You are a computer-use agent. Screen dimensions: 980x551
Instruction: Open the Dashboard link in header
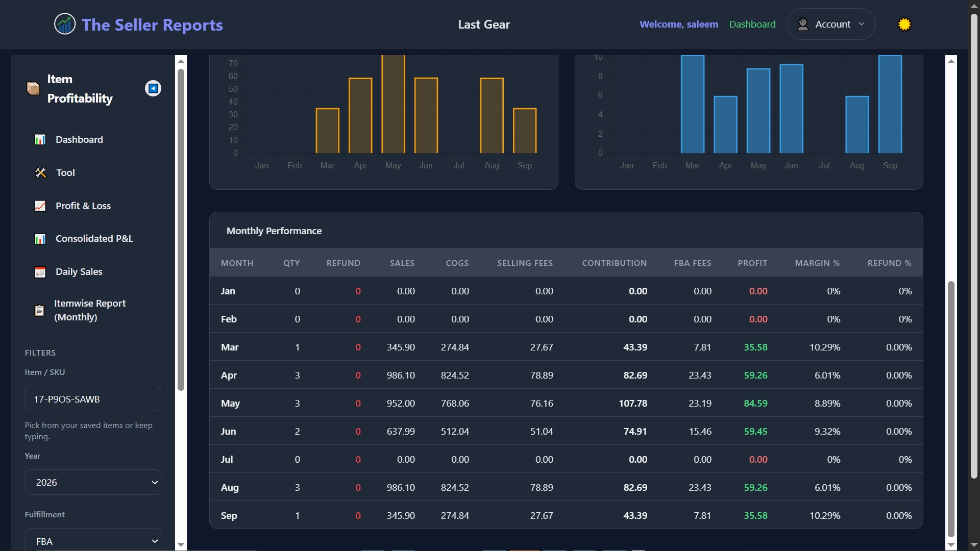[x=752, y=24]
